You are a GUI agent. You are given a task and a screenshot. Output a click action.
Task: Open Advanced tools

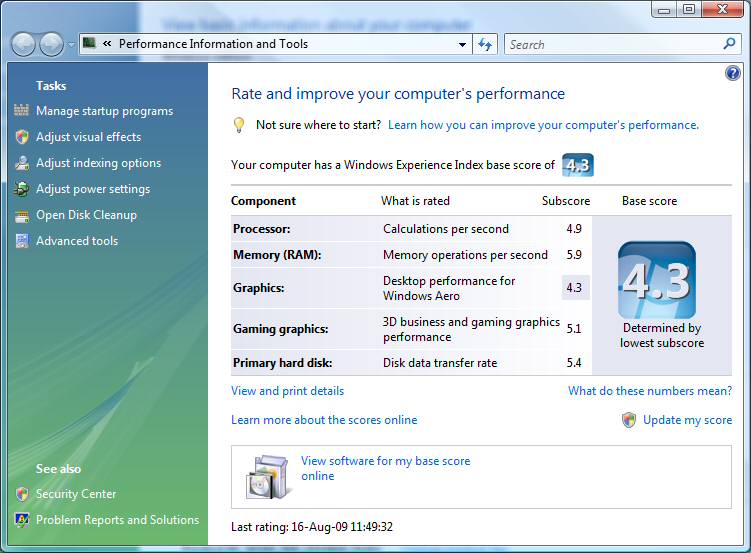77,241
